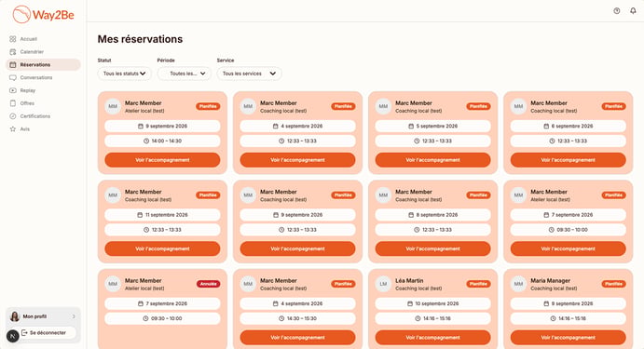The width and height of the screenshot is (644, 349).
Task: View accompagnement for 8 septembre 2026 booking
Action: [432, 248]
